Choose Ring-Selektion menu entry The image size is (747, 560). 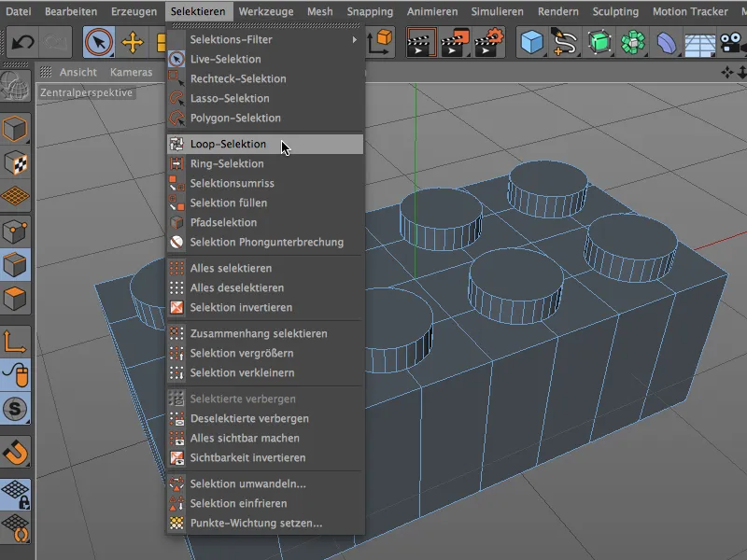(265, 163)
